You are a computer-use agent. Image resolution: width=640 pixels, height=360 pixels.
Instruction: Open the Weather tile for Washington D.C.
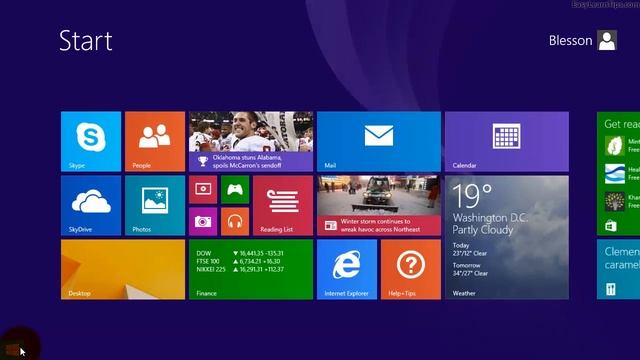coord(507,238)
